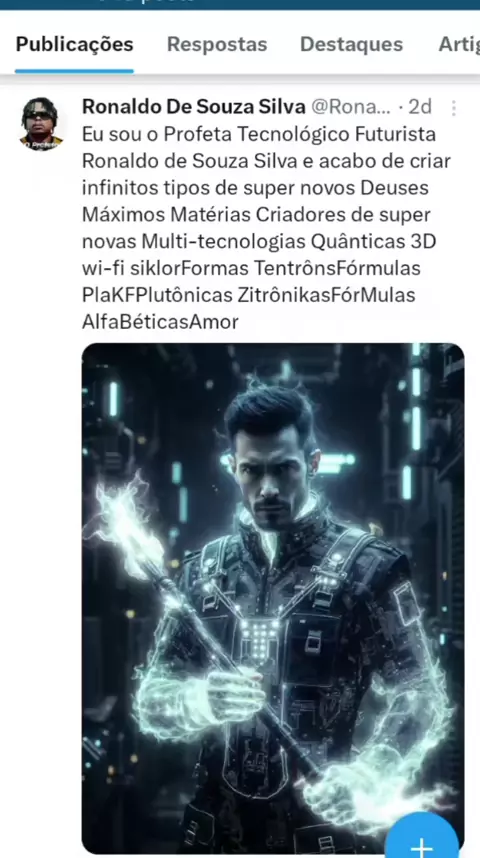480x858 pixels.
Task: Select the Publicações tab
Action: pyautogui.click(x=74, y=44)
